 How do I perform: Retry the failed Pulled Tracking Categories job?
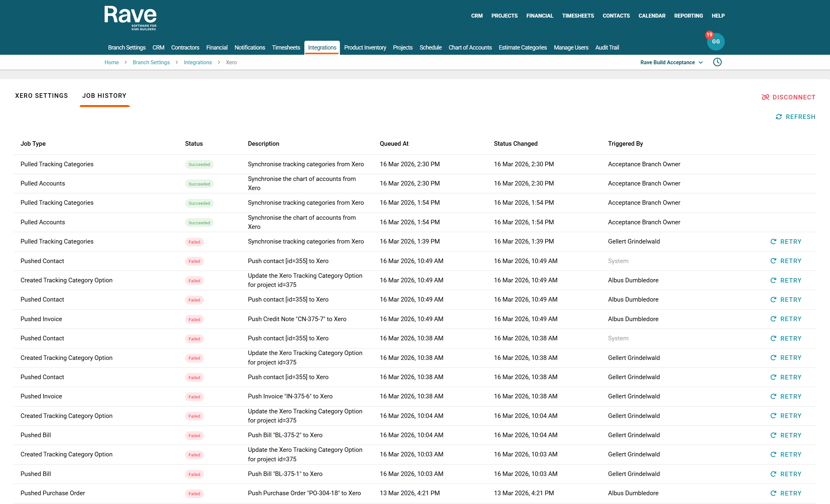[786, 242]
